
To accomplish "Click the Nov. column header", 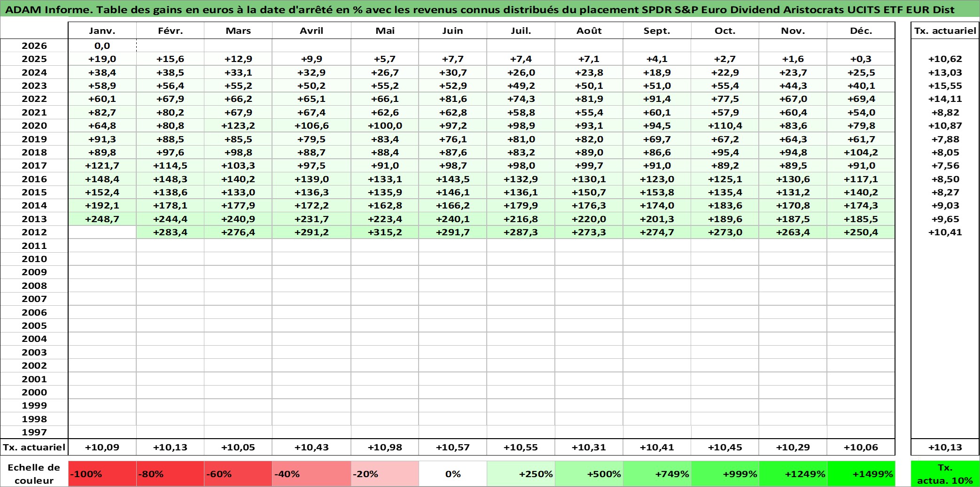I will [x=793, y=31].
